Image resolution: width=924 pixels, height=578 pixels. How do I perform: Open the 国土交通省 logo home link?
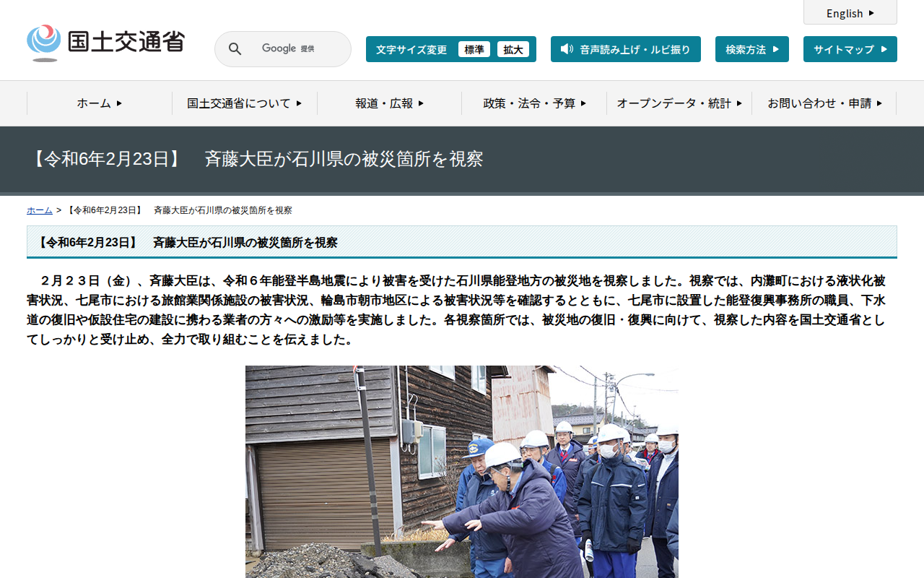[105, 42]
